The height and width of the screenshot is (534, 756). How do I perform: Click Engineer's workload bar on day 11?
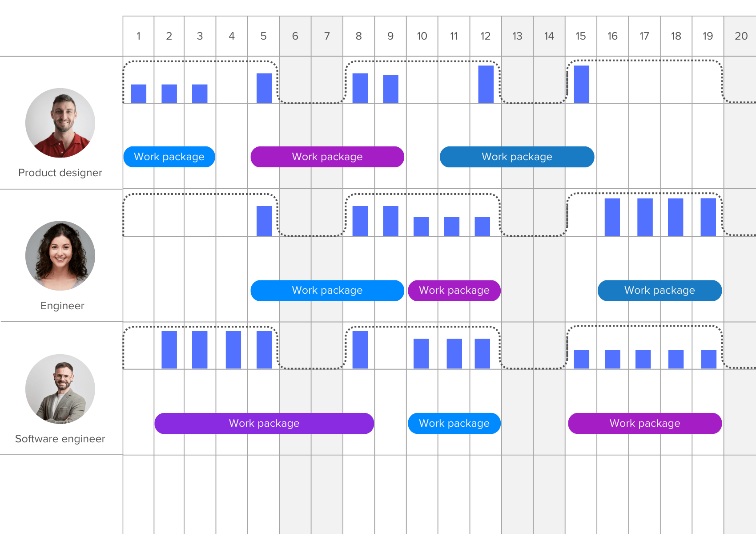452,227
